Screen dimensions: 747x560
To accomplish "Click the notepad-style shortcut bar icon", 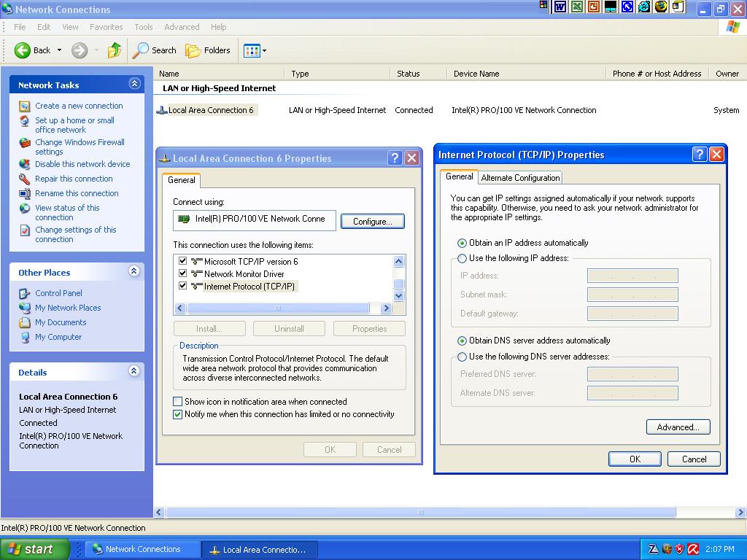I will click(678, 7).
